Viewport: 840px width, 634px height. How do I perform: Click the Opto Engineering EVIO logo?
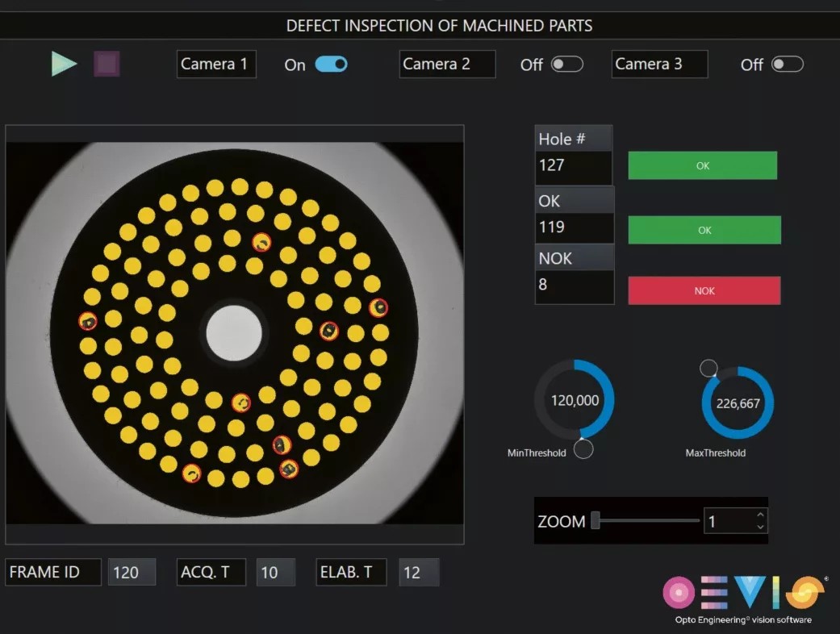(x=743, y=598)
